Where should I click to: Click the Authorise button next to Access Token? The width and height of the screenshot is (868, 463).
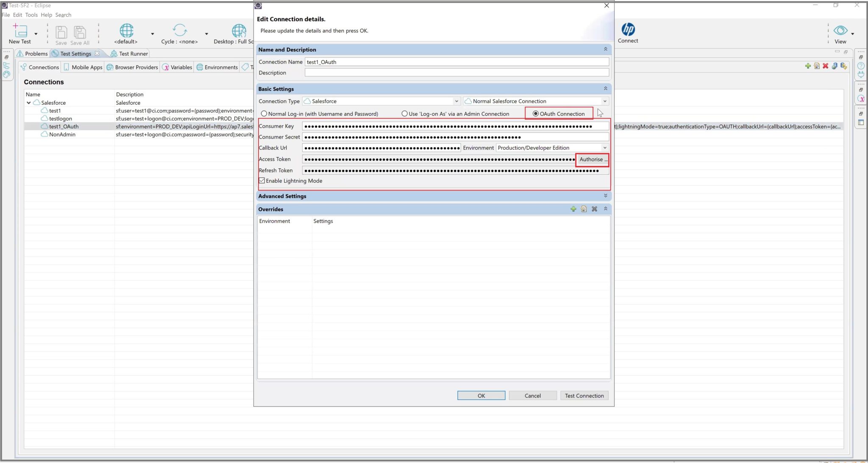(x=593, y=159)
